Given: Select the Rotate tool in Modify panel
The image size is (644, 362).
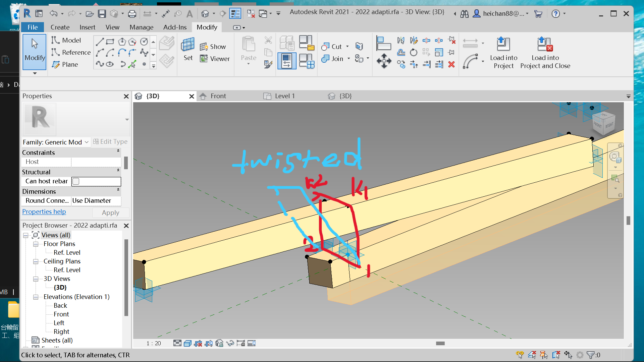Looking at the screenshot, I should (x=414, y=52).
